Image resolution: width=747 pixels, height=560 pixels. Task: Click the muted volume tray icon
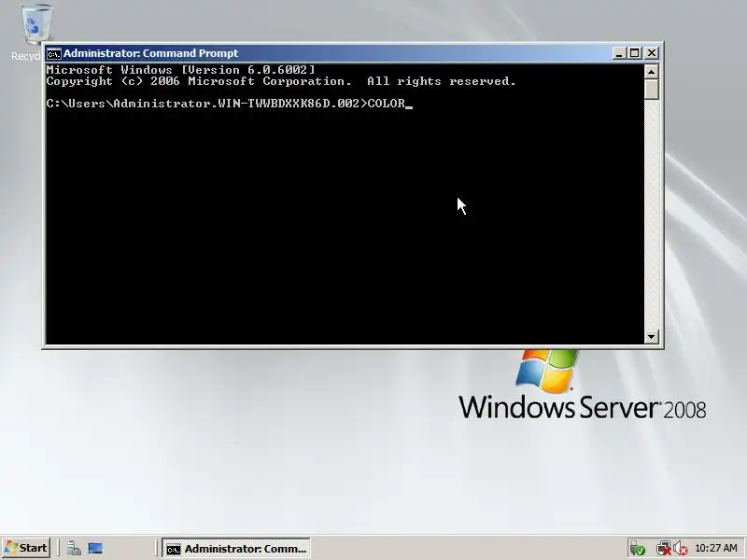click(681, 549)
